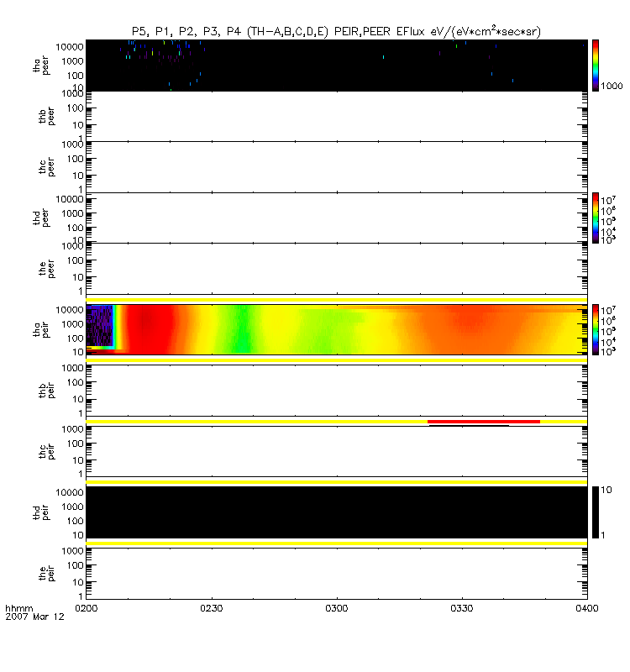Click the red segment above thc peir panel
Image resolution: width=630 pixels, height=672 pixels.
click(483, 421)
